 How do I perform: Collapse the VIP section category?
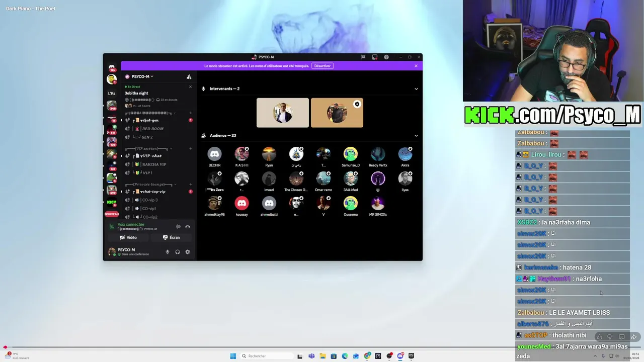pyautogui.click(x=148, y=149)
